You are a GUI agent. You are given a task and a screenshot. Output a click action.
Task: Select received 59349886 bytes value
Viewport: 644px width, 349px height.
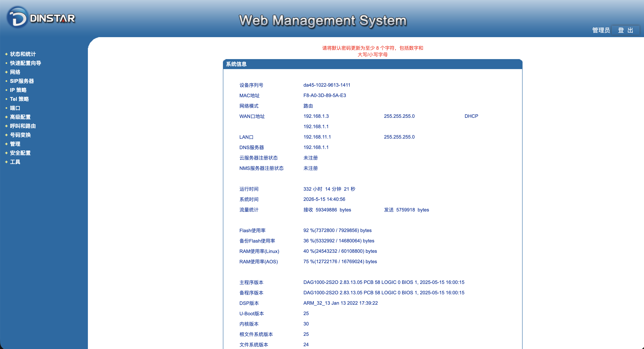click(327, 210)
